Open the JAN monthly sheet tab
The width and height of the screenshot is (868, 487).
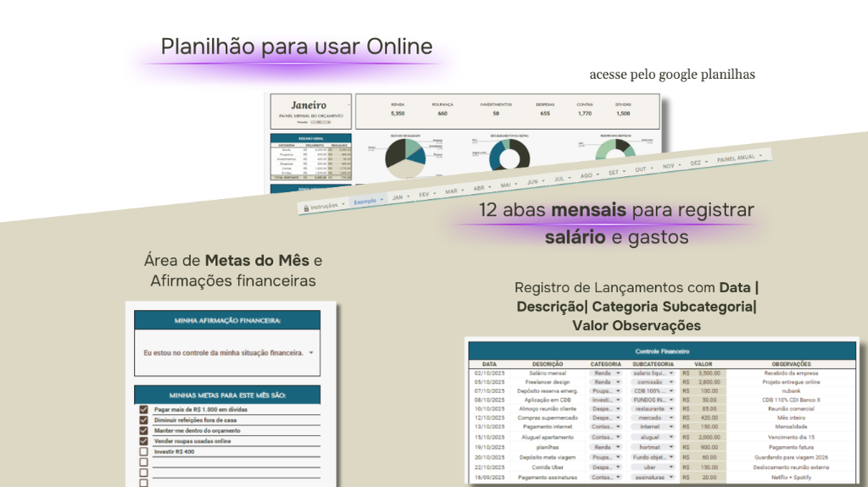(398, 197)
